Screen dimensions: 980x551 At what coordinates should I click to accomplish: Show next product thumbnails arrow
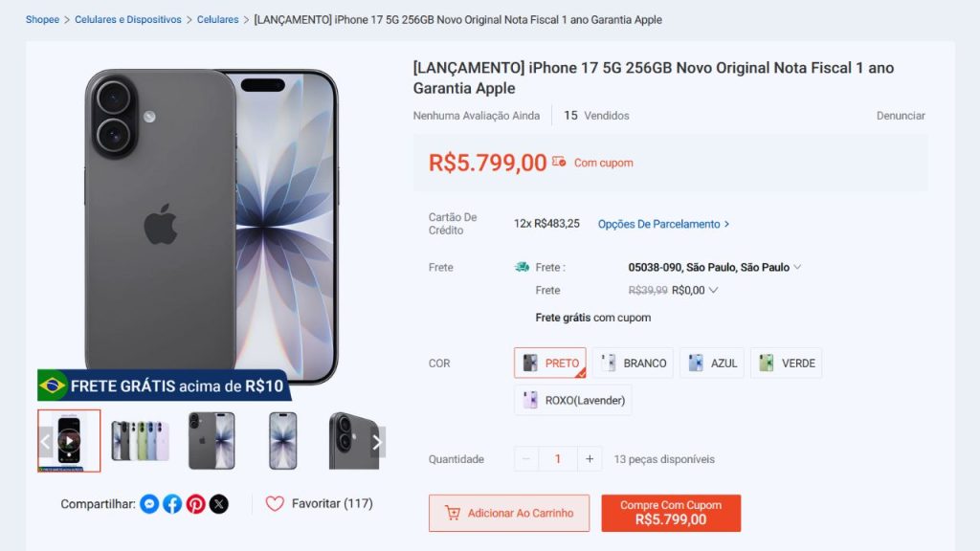(377, 442)
